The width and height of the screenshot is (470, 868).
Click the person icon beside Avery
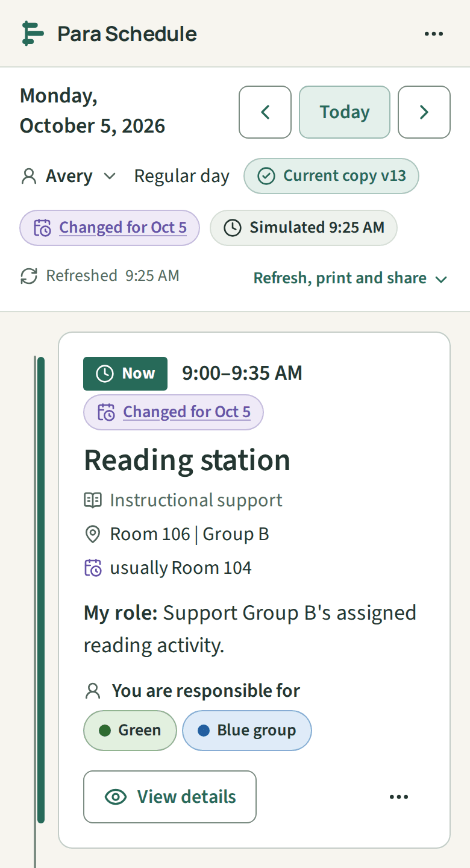[28, 176]
